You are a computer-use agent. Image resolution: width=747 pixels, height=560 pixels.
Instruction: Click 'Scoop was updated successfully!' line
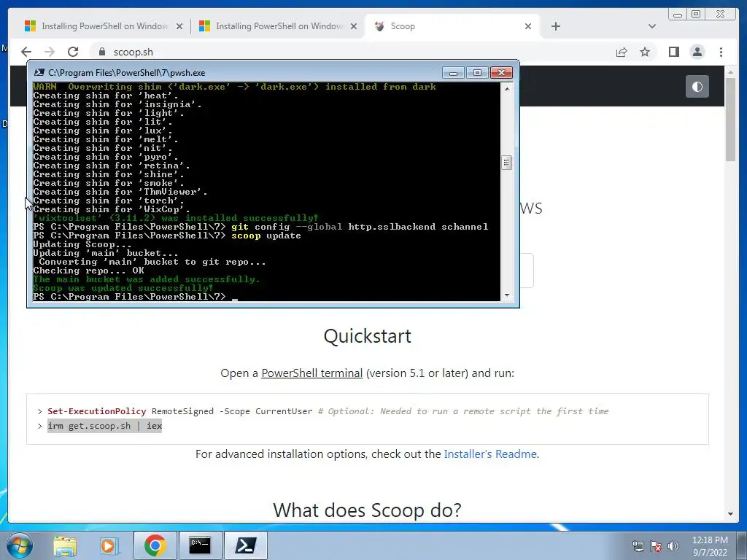(x=123, y=288)
